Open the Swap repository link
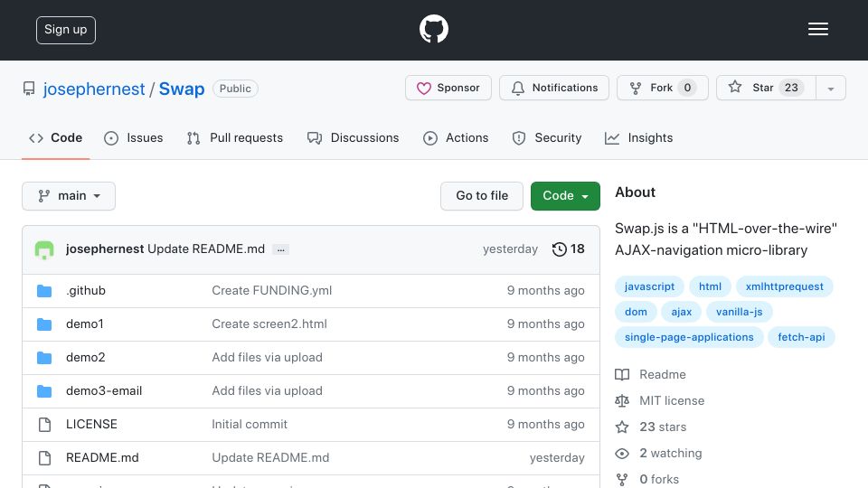 pyautogui.click(x=182, y=89)
